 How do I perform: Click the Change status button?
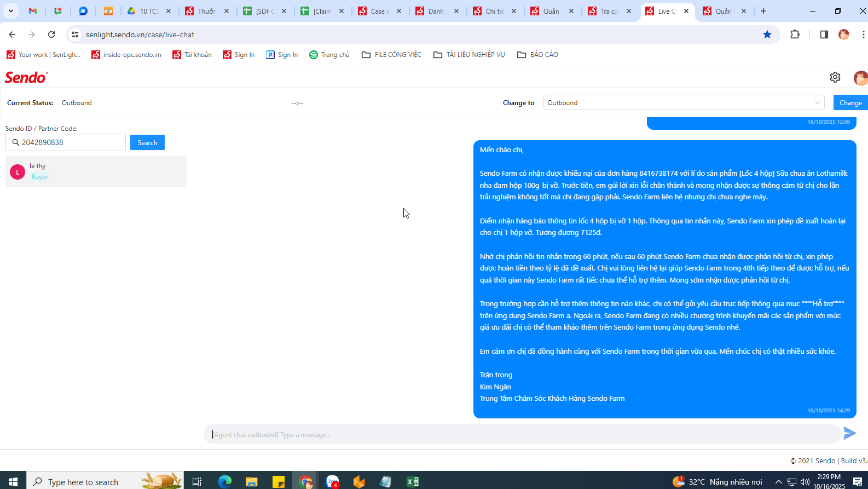850,103
